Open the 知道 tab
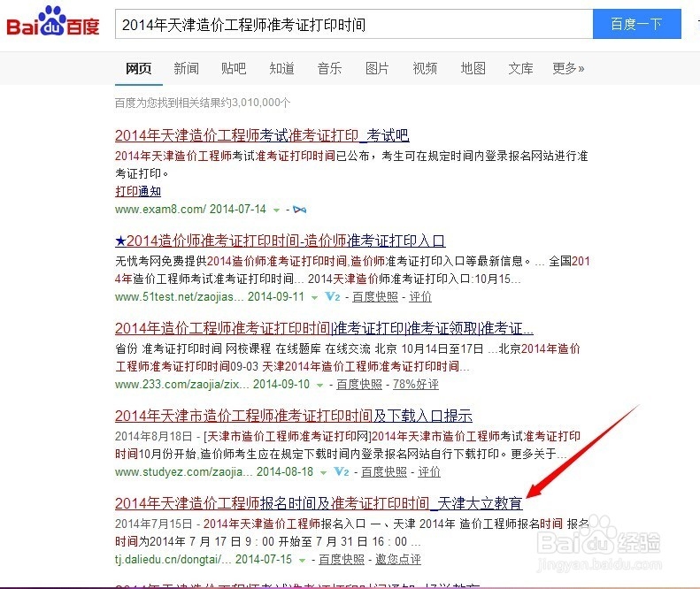The width and height of the screenshot is (700, 589). click(281, 68)
